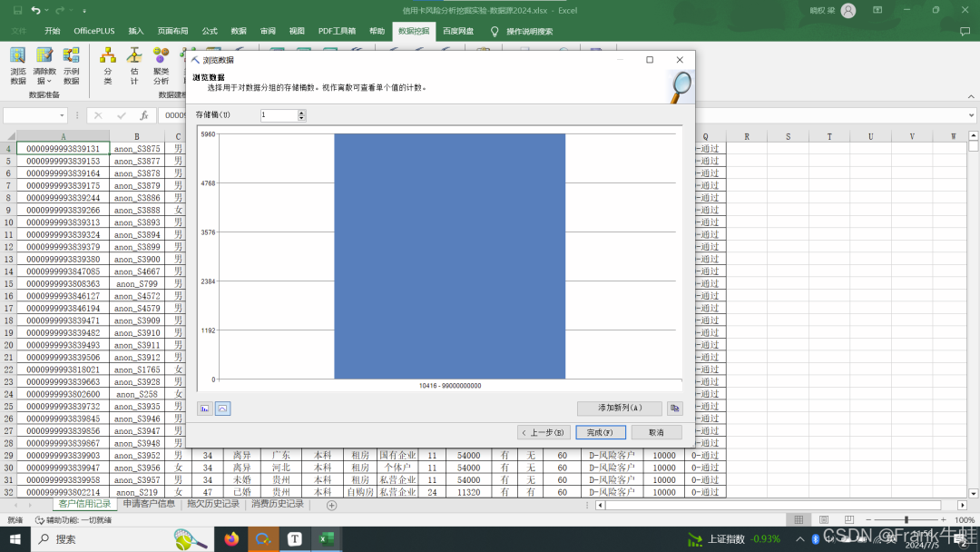Switch to continuous curve chart view
Viewport: 980px width, 552px height.
click(222, 409)
